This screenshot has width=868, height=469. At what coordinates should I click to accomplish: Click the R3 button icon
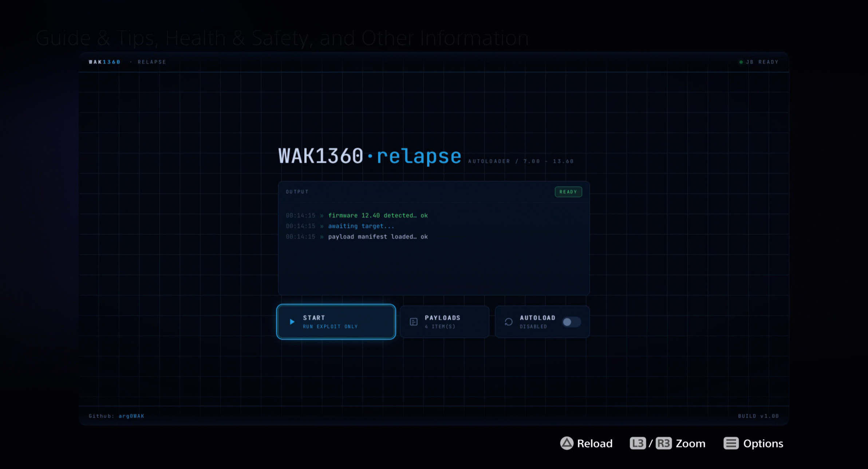tap(663, 443)
